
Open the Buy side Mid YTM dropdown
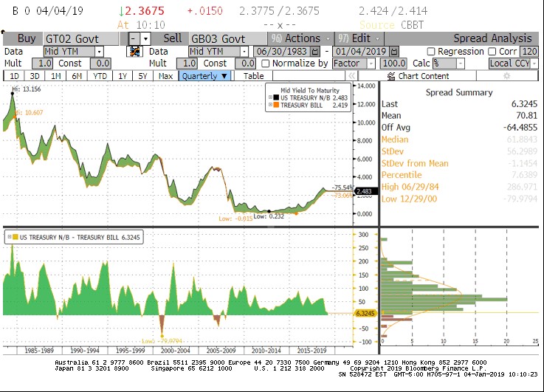[x=72, y=52]
